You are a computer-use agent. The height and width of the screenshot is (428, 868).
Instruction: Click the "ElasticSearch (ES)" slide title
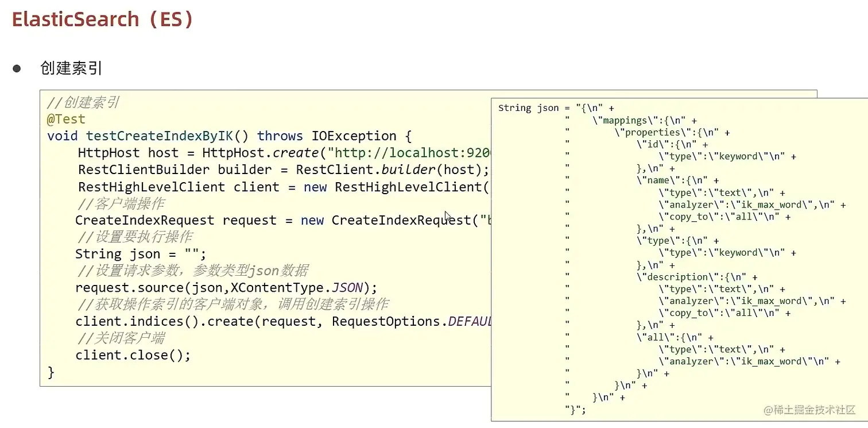click(x=103, y=19)
